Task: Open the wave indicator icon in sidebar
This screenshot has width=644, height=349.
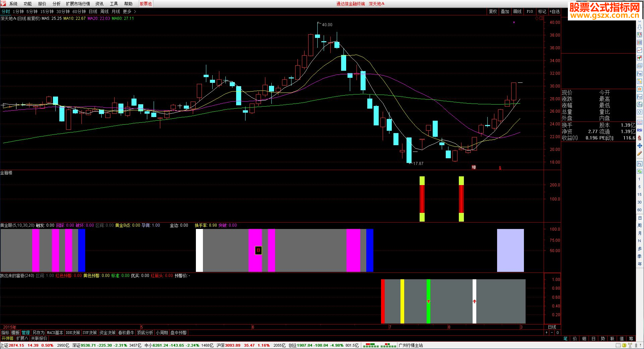Action: tap(640, 122)
